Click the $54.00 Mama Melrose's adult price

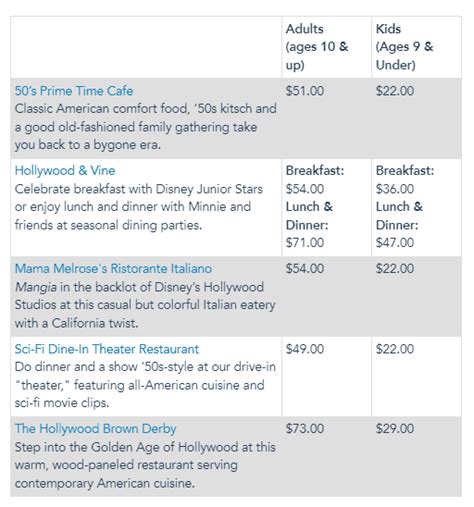(305, 269)
